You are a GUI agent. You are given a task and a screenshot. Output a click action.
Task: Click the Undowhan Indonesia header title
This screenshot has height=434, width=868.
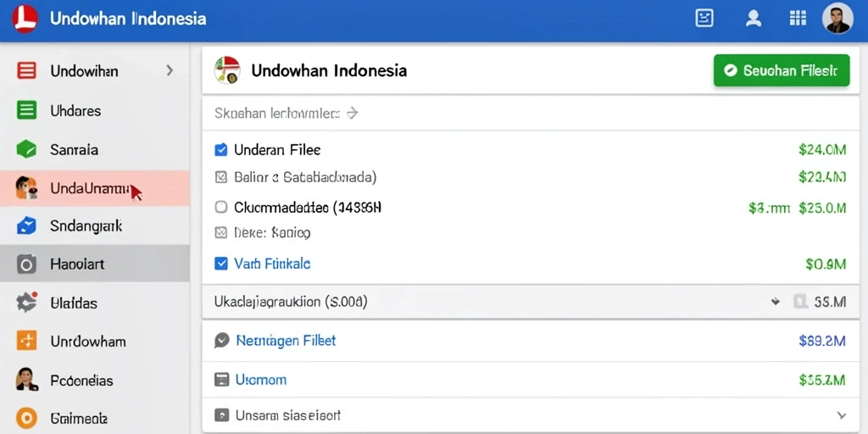coord(128,19)
